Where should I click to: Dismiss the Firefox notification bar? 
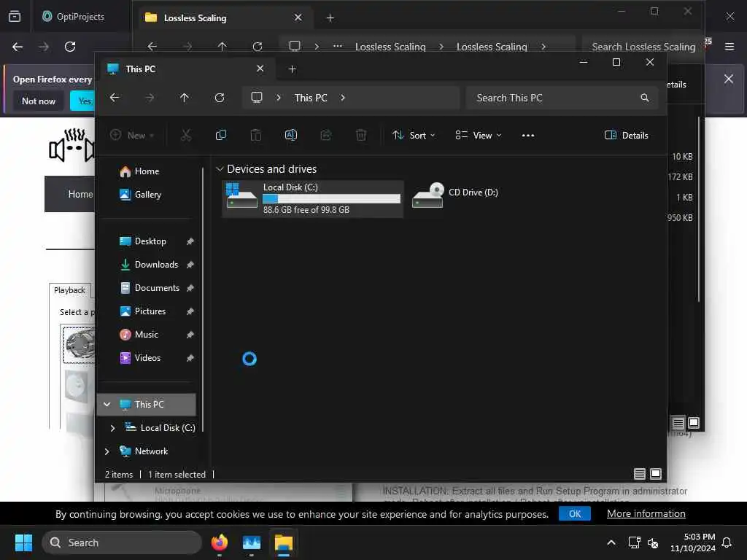point(729,79)
